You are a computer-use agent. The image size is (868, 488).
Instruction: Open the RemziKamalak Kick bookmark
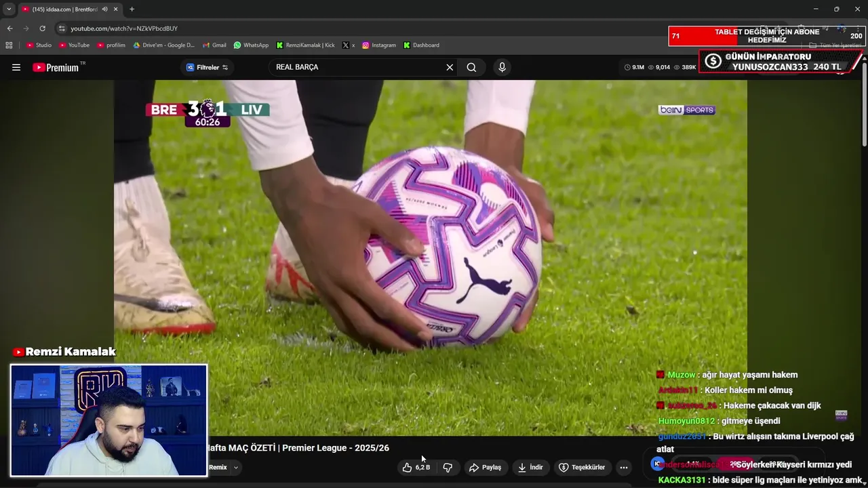tap(305, 45)
